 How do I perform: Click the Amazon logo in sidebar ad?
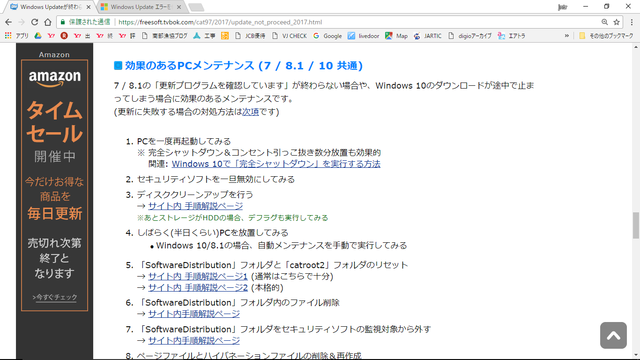pos(55,78)
